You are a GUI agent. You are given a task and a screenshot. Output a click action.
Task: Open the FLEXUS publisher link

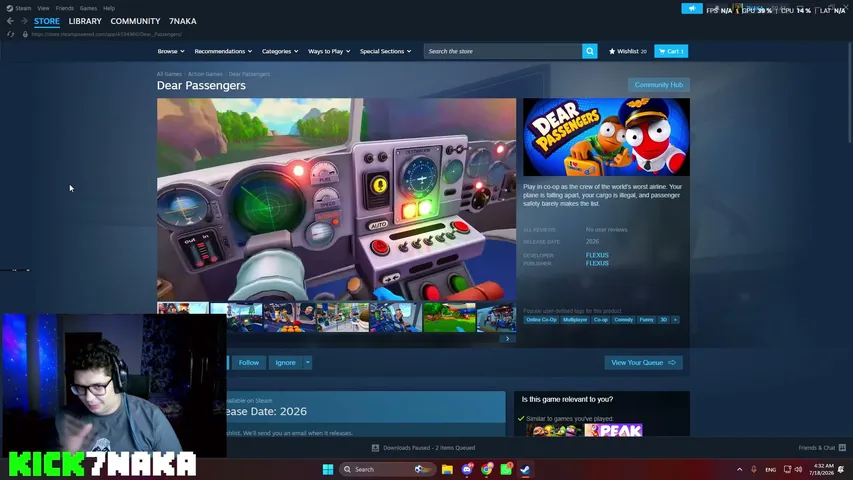click(597, 263)
